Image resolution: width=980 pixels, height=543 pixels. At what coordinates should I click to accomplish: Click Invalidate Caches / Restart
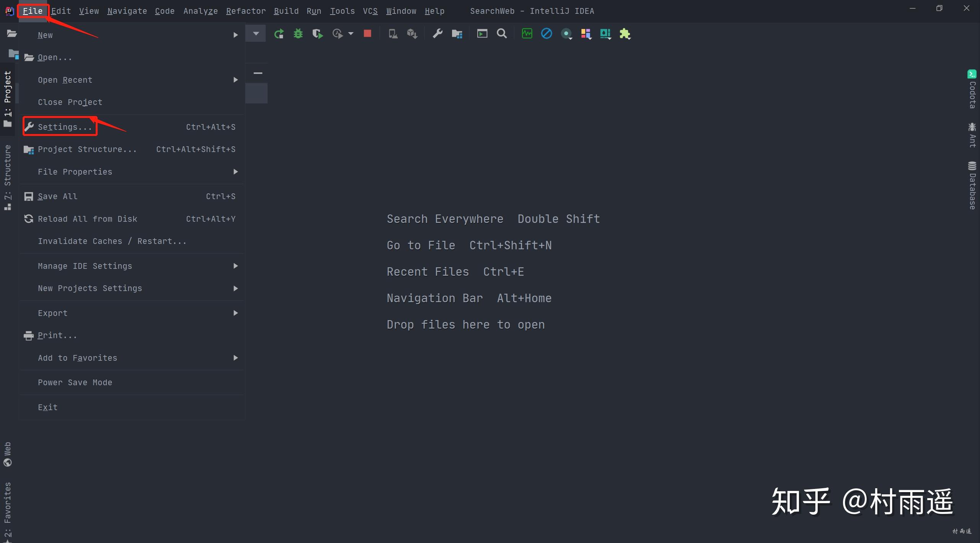[112, 241]
